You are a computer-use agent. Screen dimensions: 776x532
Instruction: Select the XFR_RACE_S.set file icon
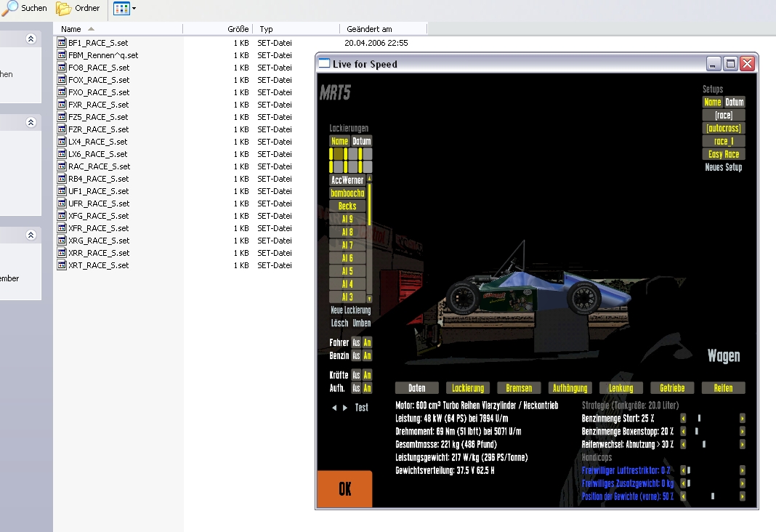62,228
